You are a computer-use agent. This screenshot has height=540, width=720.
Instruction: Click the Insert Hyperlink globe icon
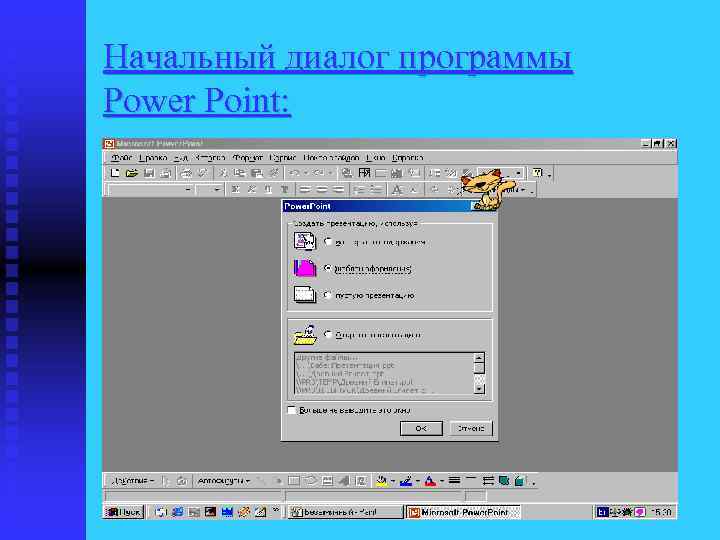pyautogui.click(x=347, y=173)
